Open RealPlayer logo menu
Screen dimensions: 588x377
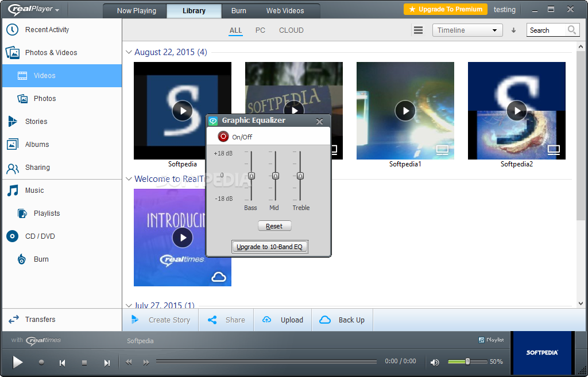[x=33, y=9]
